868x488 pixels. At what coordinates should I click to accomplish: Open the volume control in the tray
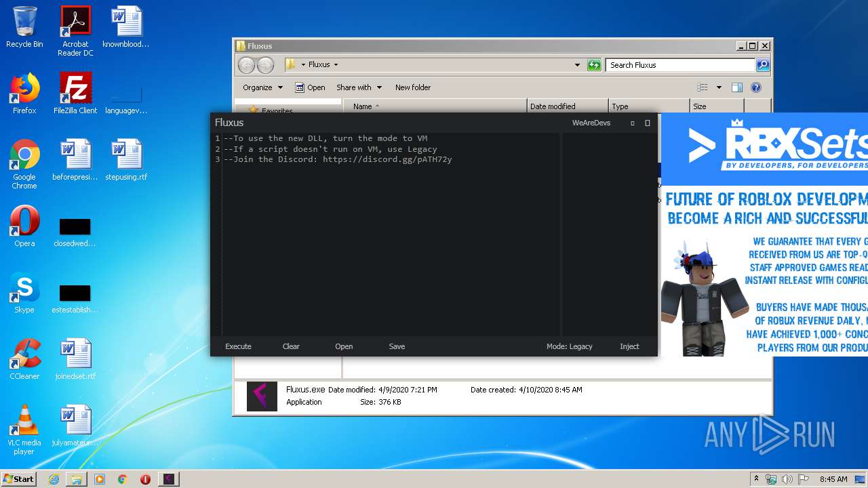click(x=787, y=479)
